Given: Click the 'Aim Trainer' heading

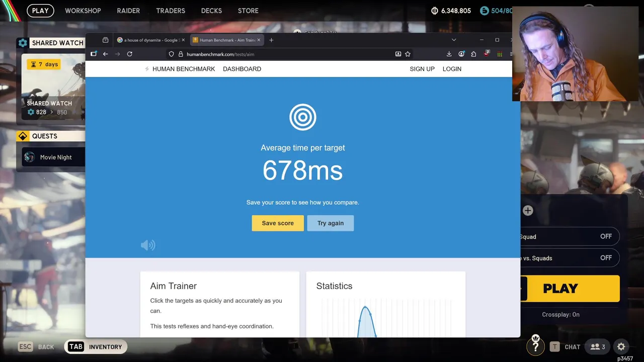Looking at the screenshot, I should coord(174,286).
